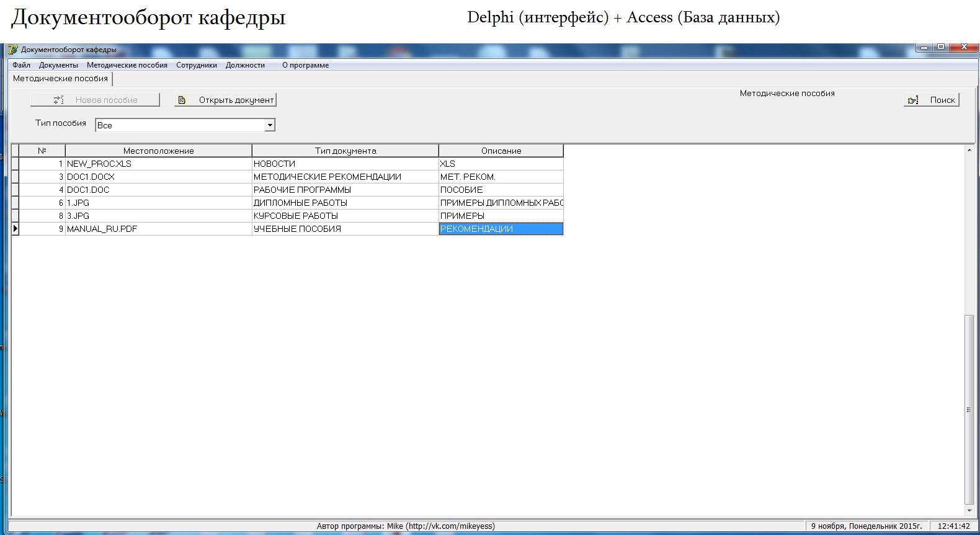Select the DOC1.DOCX cell
Viewport: 980px width, 535px height.
(159, 177)
